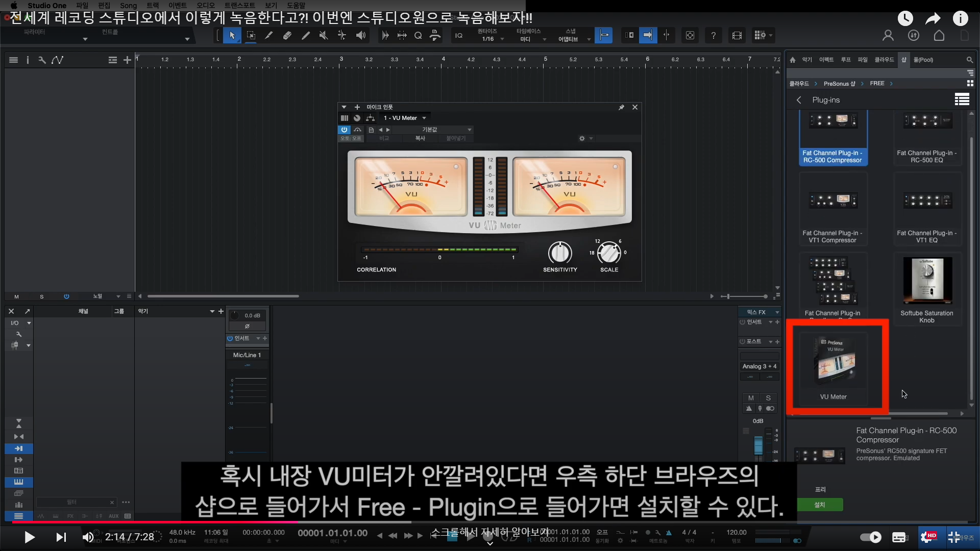Select the Arrow tool in the toolbar
980x551 pixels.
[232, 35]
